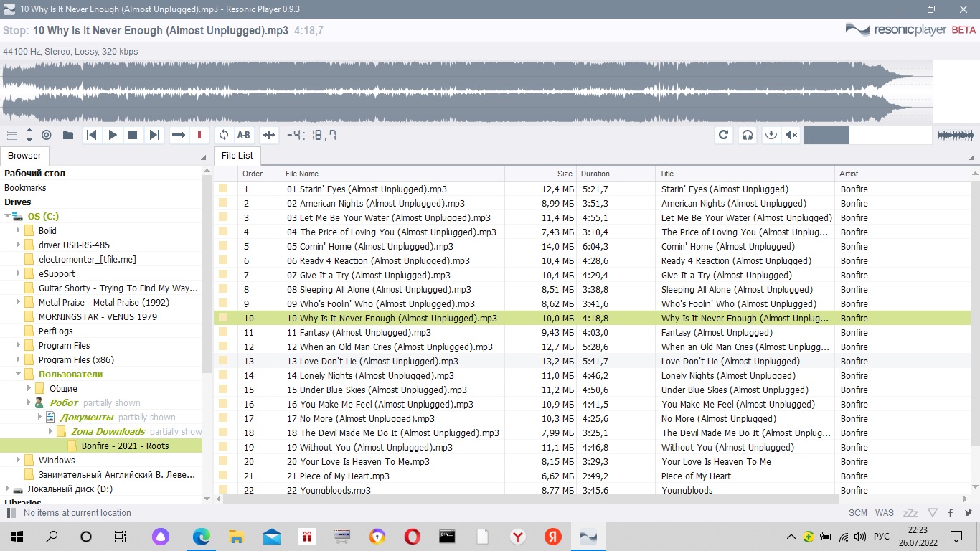
Task: Expand the Windows folder
Action: point(19,460)
